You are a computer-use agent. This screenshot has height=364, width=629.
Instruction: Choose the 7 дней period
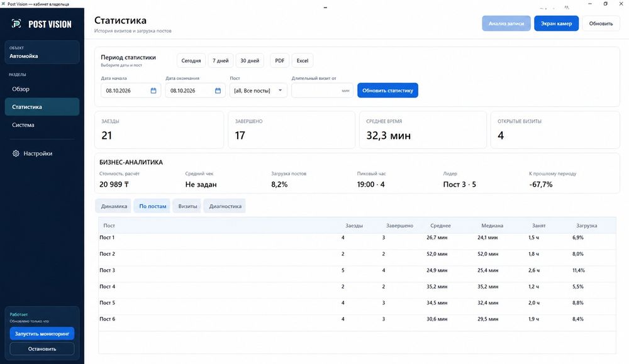(x=221, y=60)
